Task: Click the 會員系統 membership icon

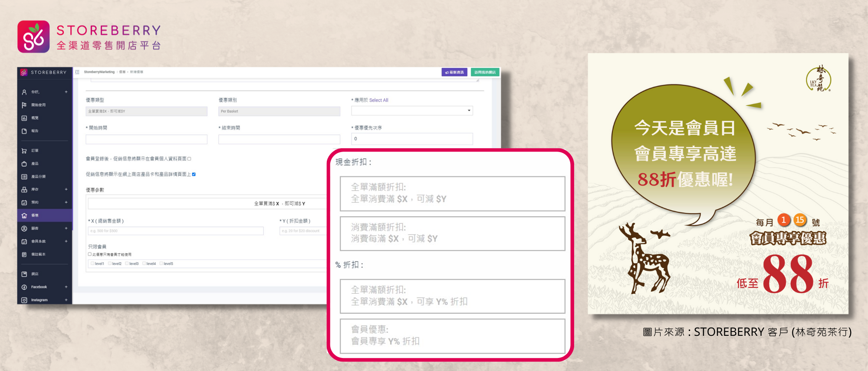Action: click(24, 242)
